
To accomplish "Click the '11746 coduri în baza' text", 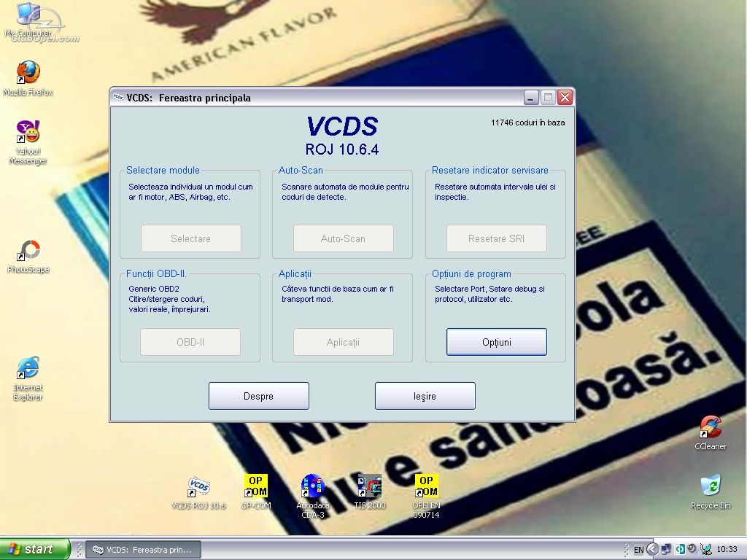I will pyautogui.click(x=528, y=122).
